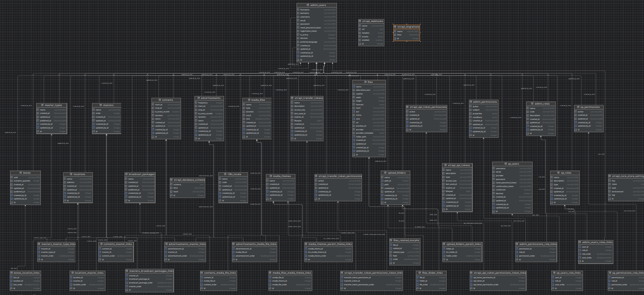Click the table icon beside files_related_morphs title
Screen dimensions: 644x295
[391, 240]
